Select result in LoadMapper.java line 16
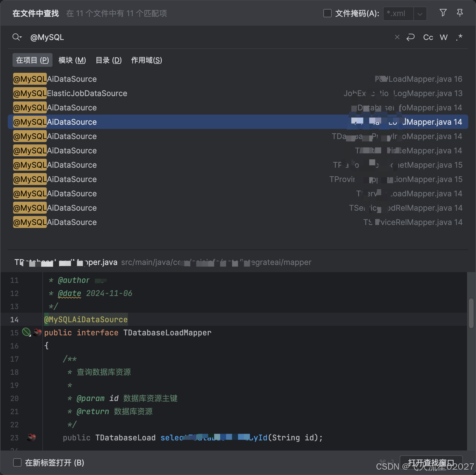The height and width of the screenshot is (475, 476). tap(238, 79)
